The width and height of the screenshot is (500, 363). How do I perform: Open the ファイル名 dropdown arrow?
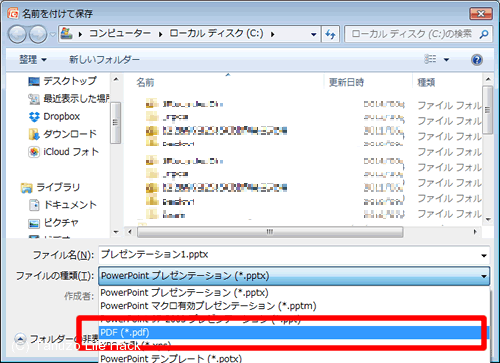pos(484,256)
